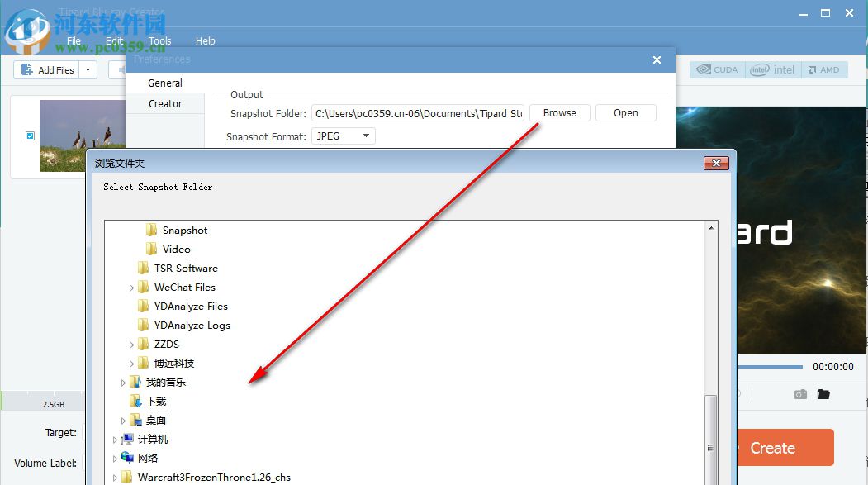Click the camera snapshot icon near the preview
The image size is (868, 485).
799,394
